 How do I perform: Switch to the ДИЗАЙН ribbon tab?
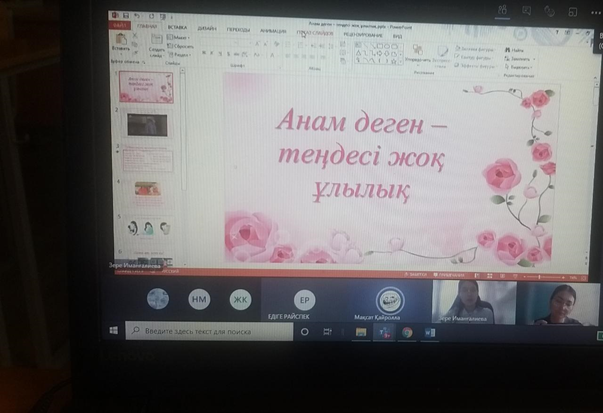(x=207, y=30)
